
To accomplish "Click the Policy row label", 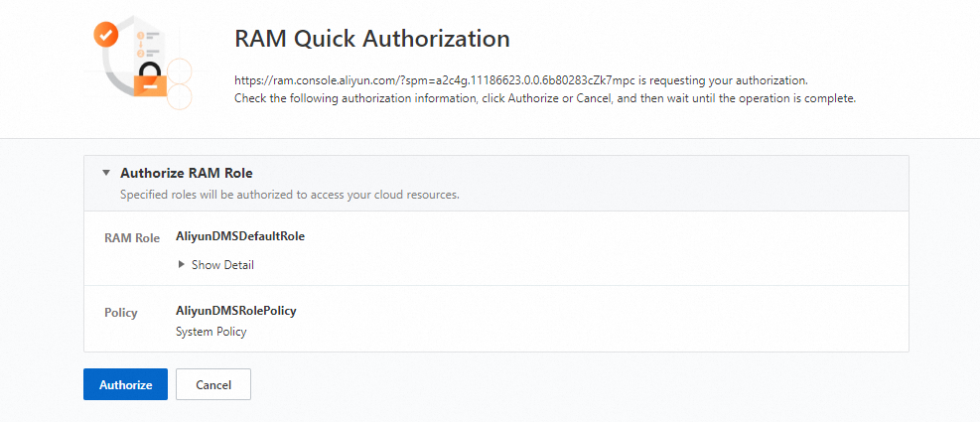I will [x=121, y=313].
